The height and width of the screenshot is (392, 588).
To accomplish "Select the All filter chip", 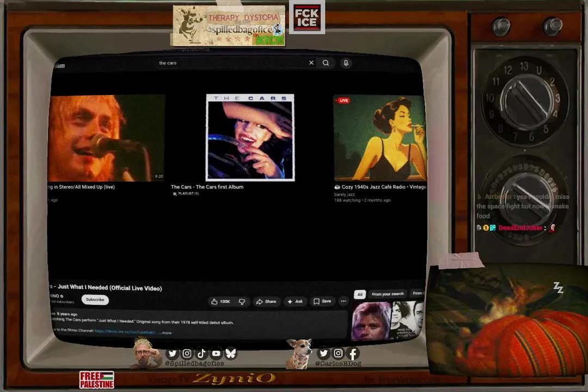I will click(360, 294).
